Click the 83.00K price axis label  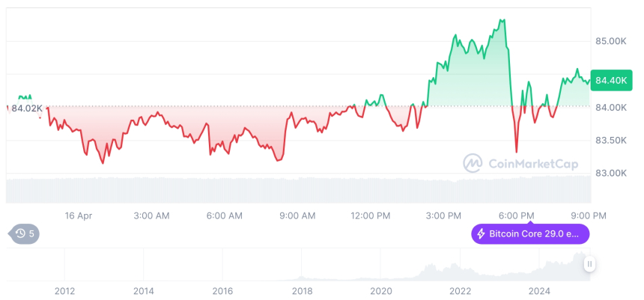[610, 173]
